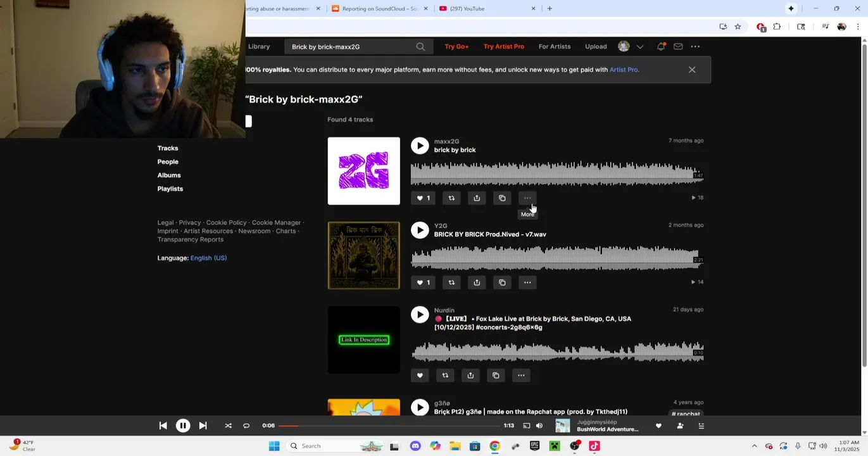
Task: Open Library in SoundCloud header
Action: (259, 47)
